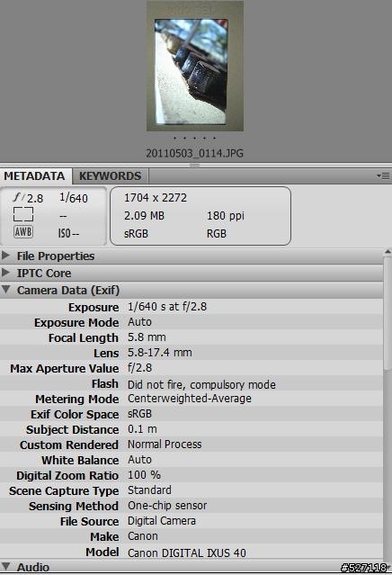Select the Lens value 5.8-17.4 mm

point(160,353)
